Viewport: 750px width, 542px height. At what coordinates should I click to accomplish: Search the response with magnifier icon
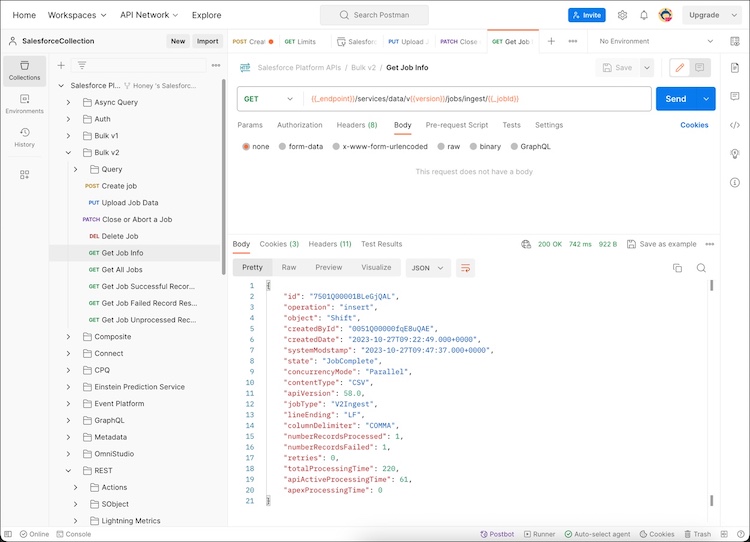(x=701, y=268)
